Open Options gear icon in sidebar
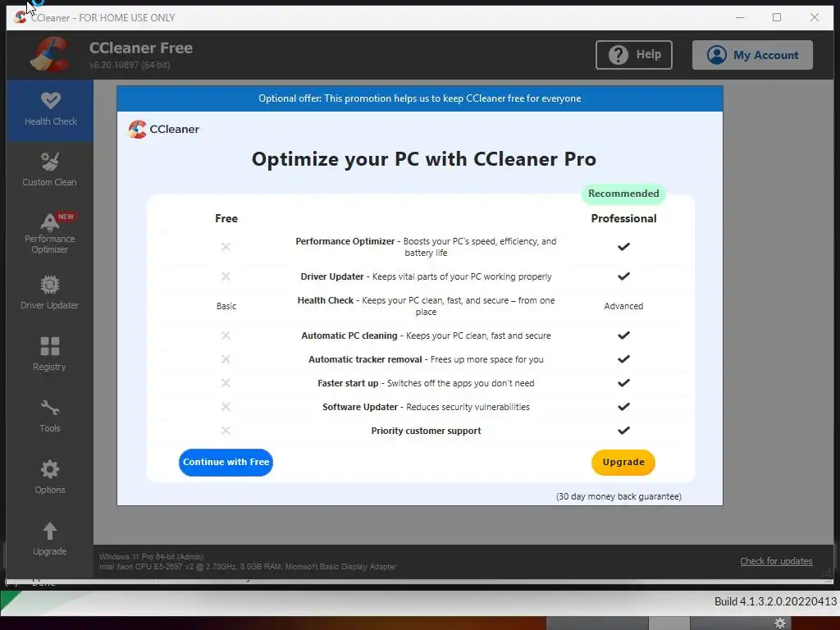Image resolution: width=840 pixels, height=630 pixels. tap(50, 469)
